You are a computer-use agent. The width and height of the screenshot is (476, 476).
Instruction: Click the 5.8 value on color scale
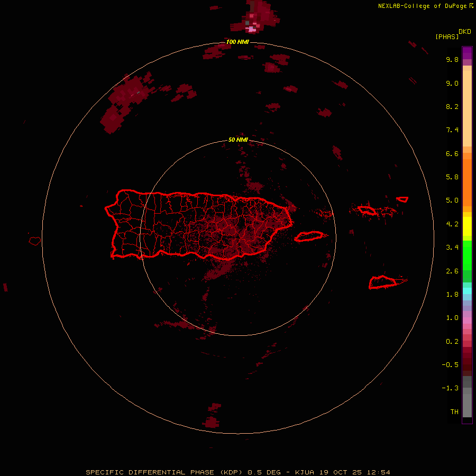tap(452, 177)
